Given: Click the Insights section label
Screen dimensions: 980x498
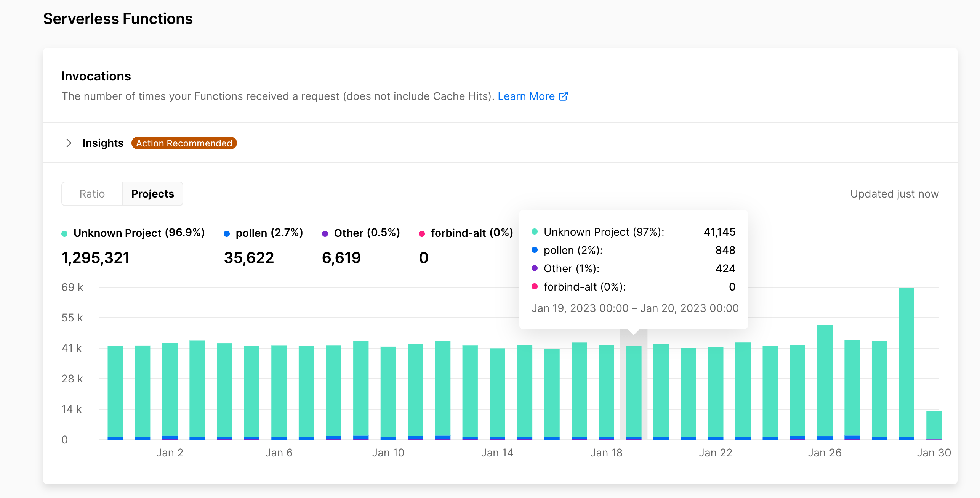Looking at the screenshot, I should [103, 143].
